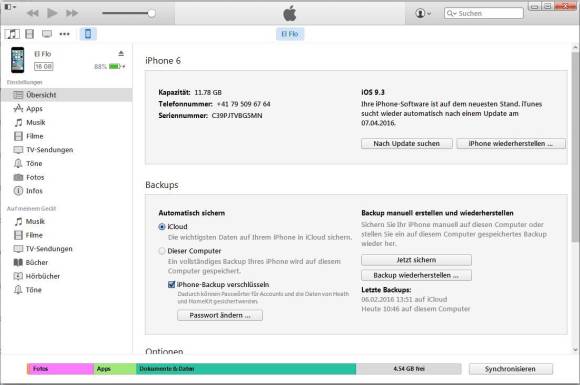
Task: Click iPhone wiederherstellen button
Action: tap(511, 143)
